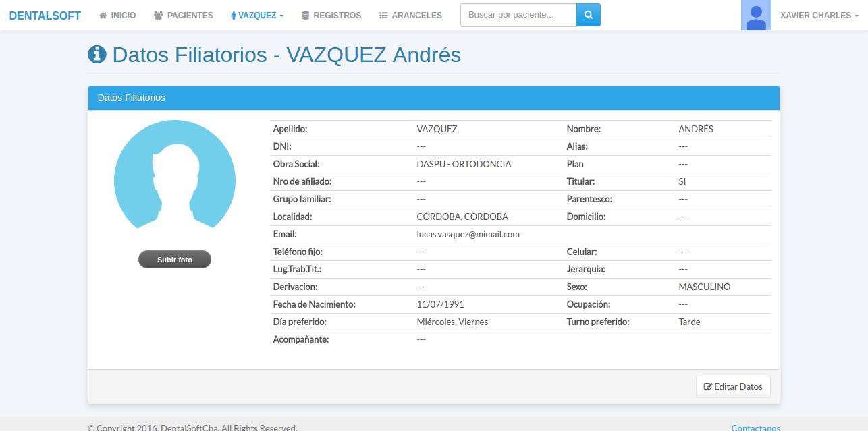Click the Editar Datos button label

tap(738, 386)
